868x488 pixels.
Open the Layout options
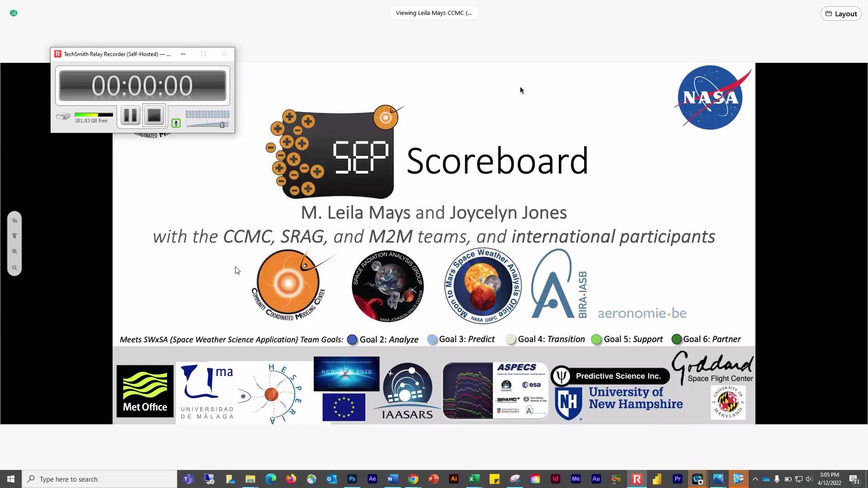(841, 14)
